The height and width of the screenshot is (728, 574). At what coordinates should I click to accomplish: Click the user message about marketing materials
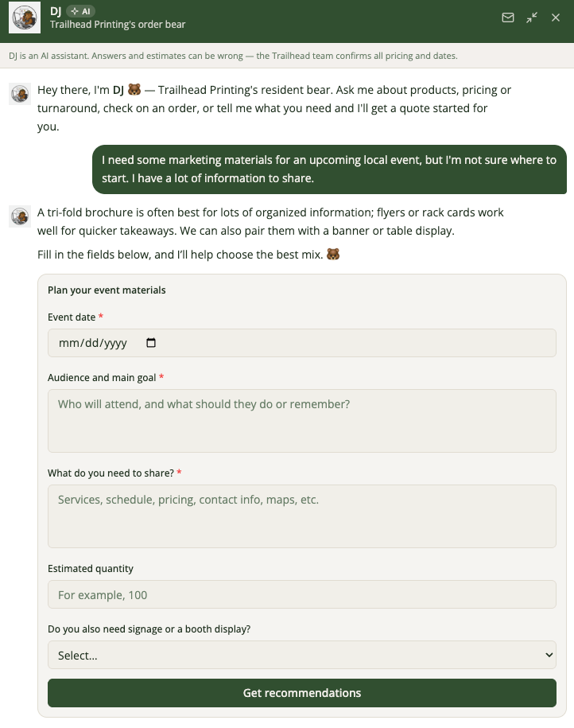pos(329,169)
